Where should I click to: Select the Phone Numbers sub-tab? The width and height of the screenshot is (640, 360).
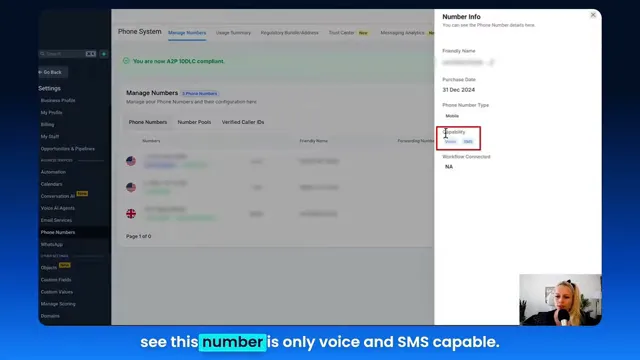coord(148,122)
